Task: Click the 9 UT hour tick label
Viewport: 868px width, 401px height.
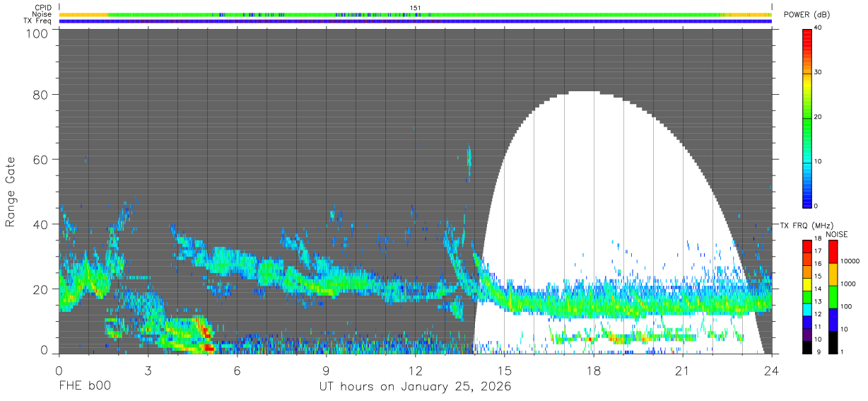Action: click(x=326, y=371)
